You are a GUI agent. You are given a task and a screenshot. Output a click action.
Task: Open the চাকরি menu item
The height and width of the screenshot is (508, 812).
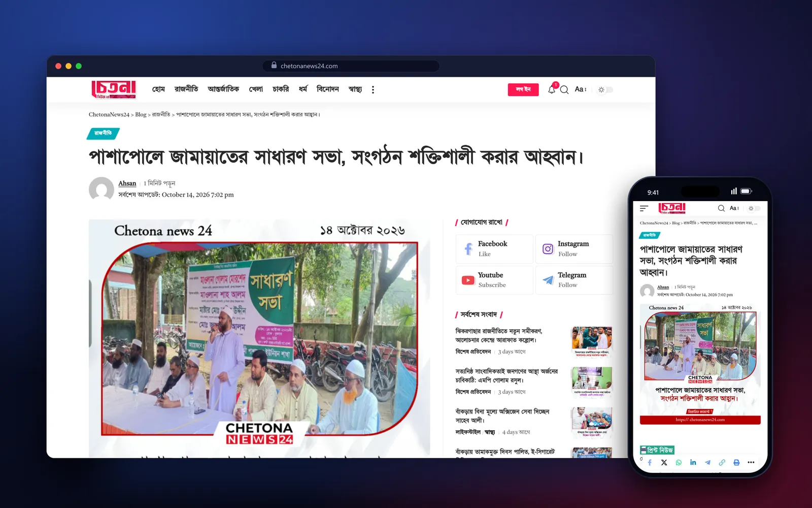(281, 89)
